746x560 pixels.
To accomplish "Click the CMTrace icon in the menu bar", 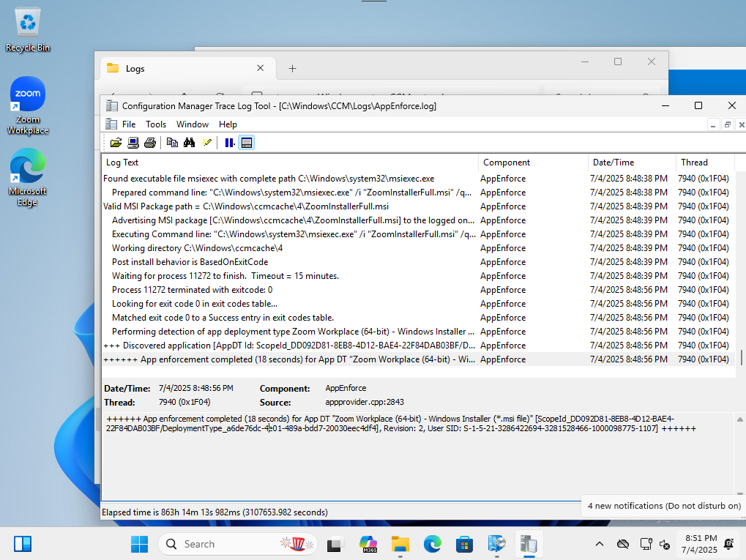I will tap(111, 124).
